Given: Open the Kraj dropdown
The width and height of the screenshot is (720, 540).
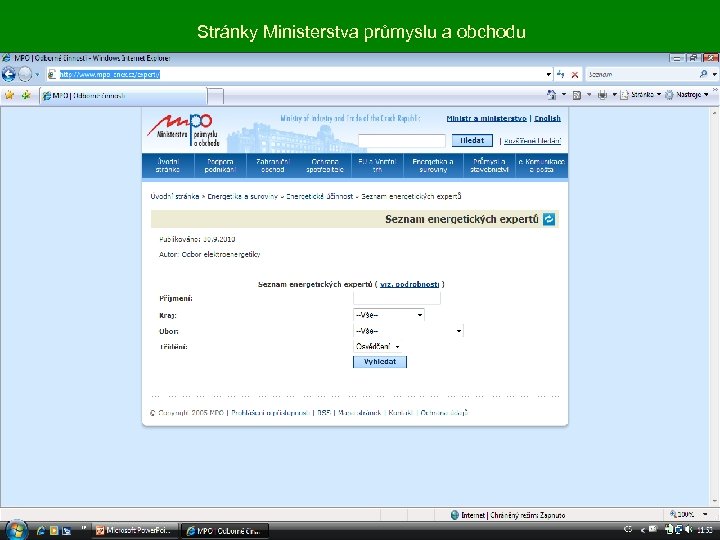Looking at the screenshot, I should [x=388, y=315].
